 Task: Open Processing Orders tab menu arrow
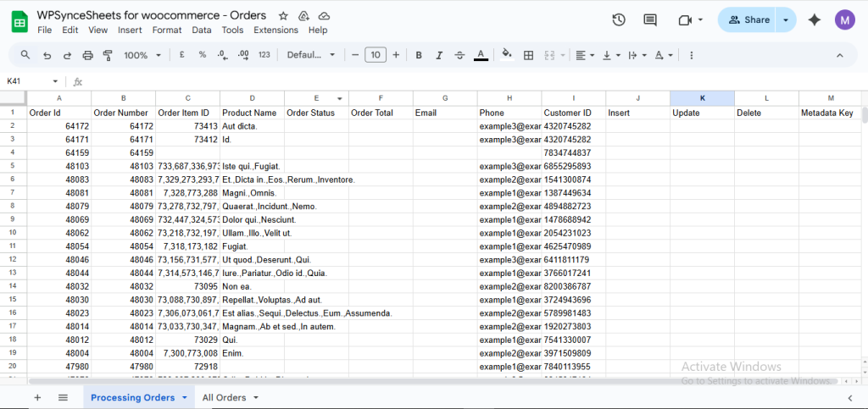(184, 397)
